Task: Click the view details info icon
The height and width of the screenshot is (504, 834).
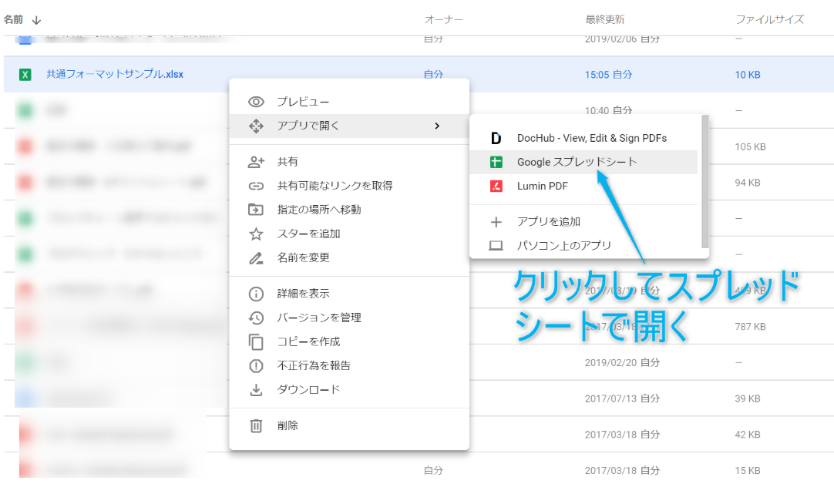Action: point(256,294)
